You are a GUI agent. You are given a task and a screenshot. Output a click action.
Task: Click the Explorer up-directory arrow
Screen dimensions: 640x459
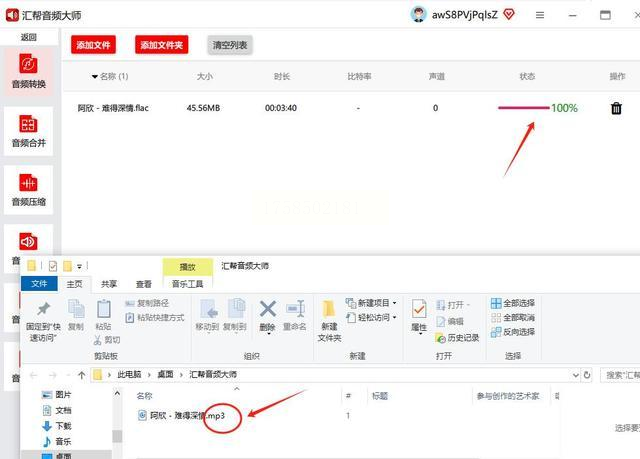coord(82,375)
